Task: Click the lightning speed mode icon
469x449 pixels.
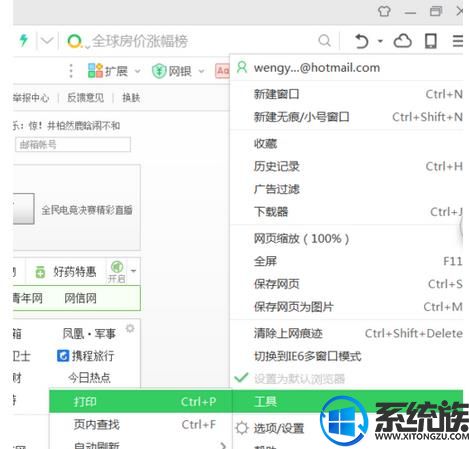Action: coord(23,40)
